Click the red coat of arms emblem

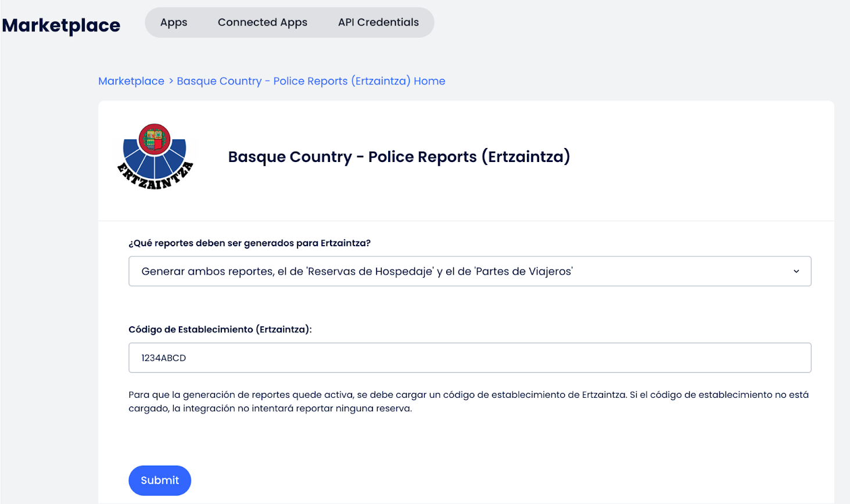click(x=155, y=138)
